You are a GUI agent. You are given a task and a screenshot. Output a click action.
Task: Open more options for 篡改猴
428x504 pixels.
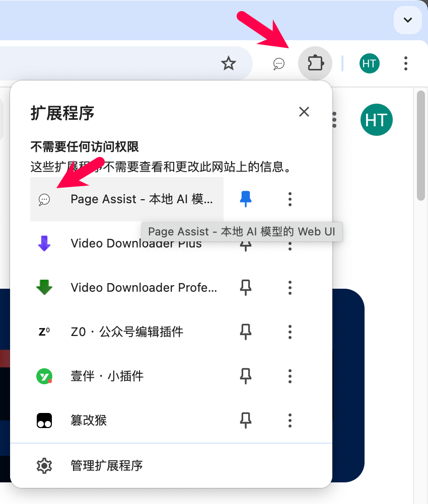click(290, 421)
